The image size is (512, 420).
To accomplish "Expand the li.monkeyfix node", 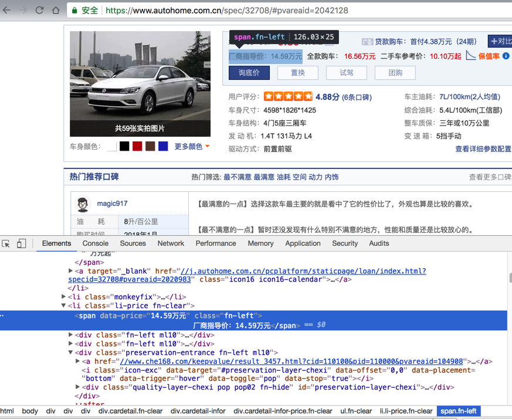I will pyautogui.click(x=63, y=297).
